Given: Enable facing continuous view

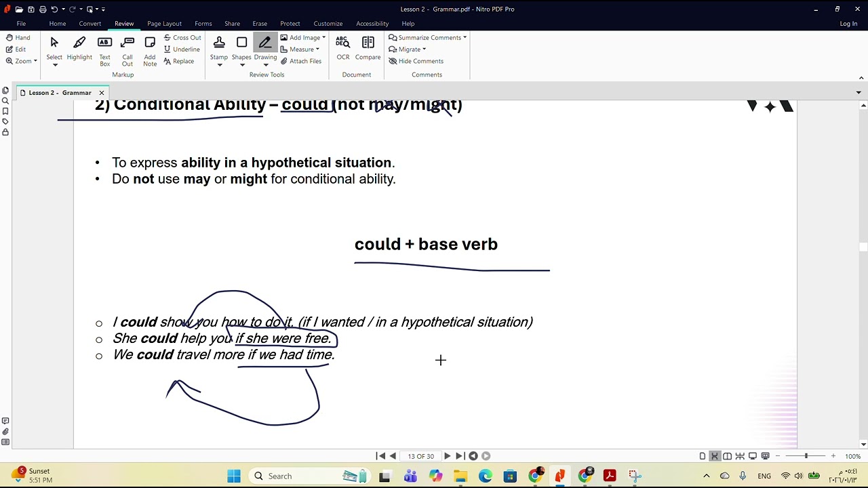Looking at the screenshot, I should coord(740,456).
